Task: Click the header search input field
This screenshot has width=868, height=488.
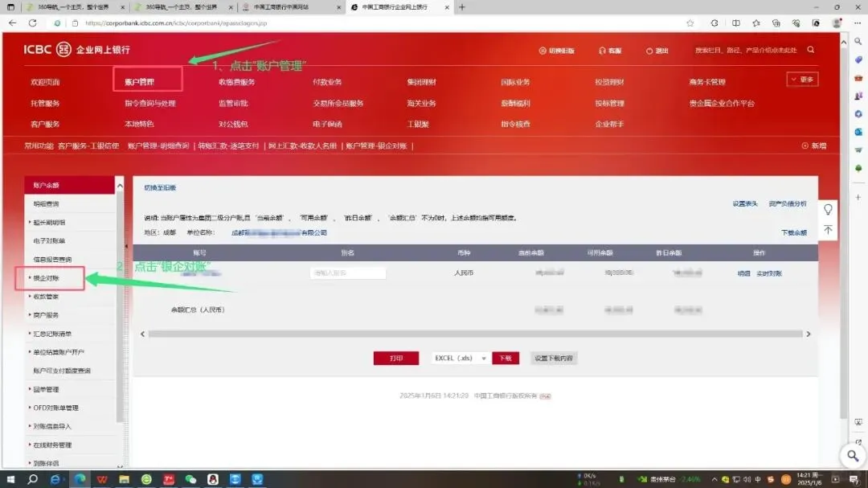Action: pyautogui.click(x=746, y=50)
